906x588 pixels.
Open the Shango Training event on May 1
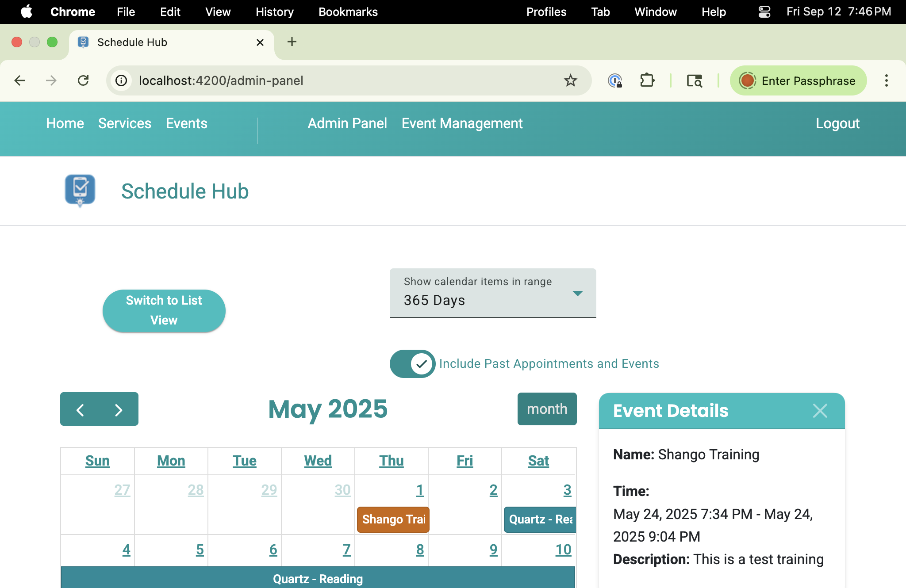(392, 519)
